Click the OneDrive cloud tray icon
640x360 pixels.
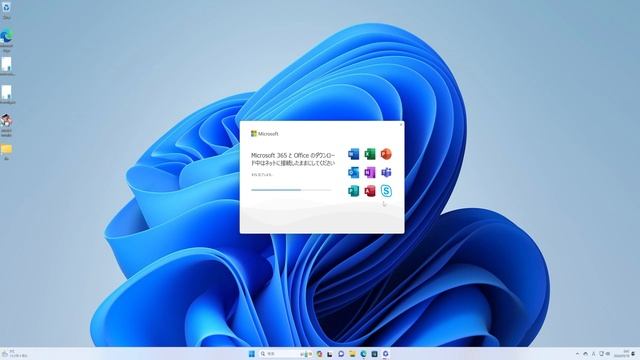tap(585, 353)
